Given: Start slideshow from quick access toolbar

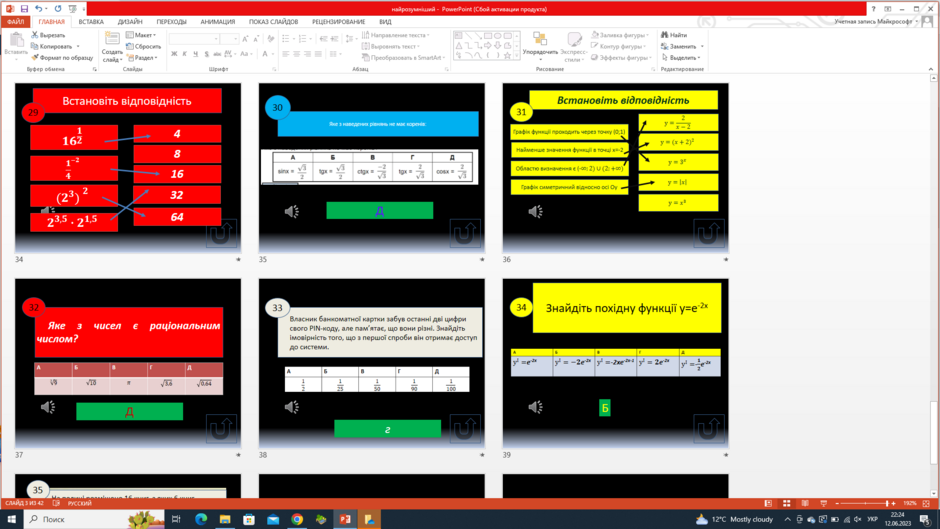Looking at the screenshot, I should click(73, 9).
